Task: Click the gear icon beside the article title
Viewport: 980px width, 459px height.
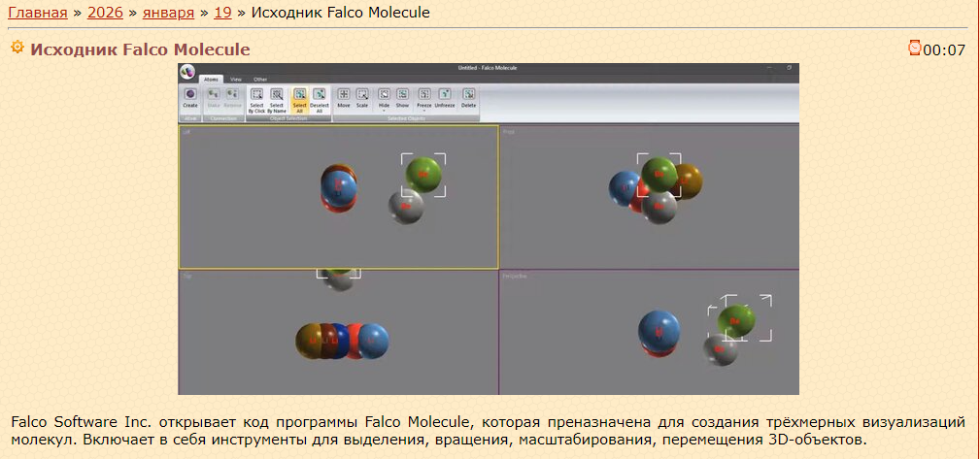Action: (17, 47)
